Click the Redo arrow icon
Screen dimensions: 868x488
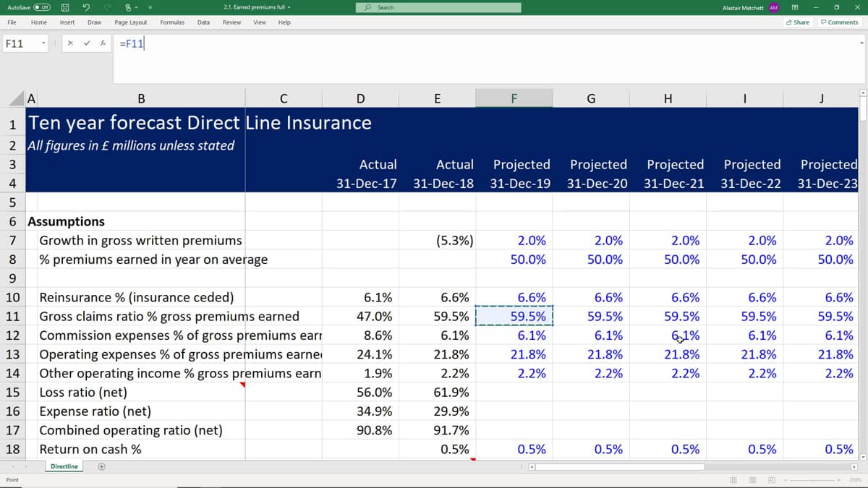coord(109,8)
